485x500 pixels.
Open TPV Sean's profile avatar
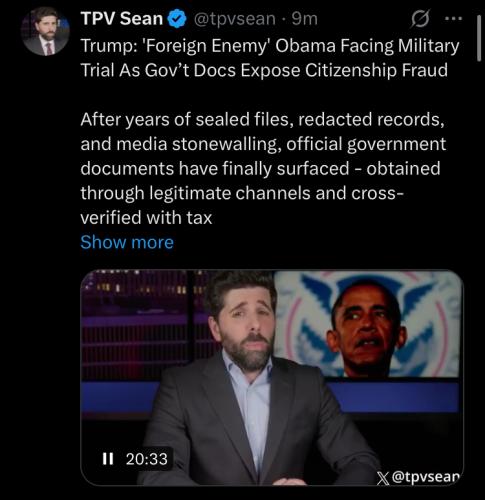[45, 31]
